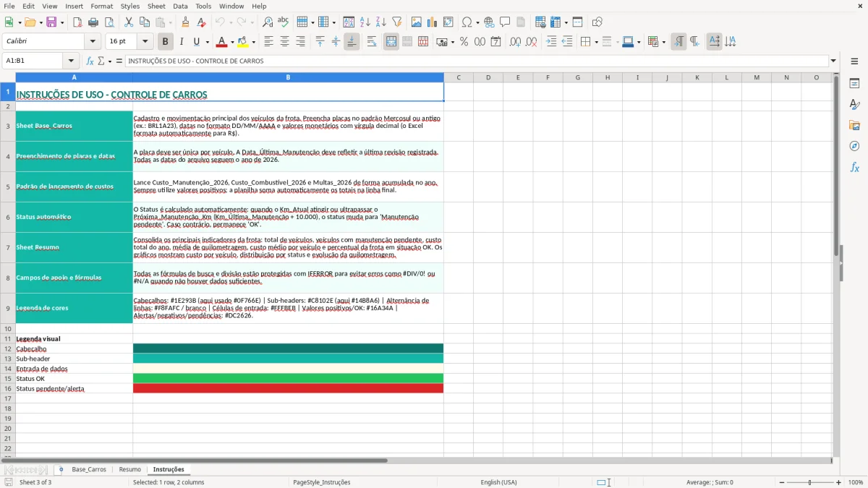
Task: Click Clone Formatting paintbrush icon
Action: coord(186,22)
